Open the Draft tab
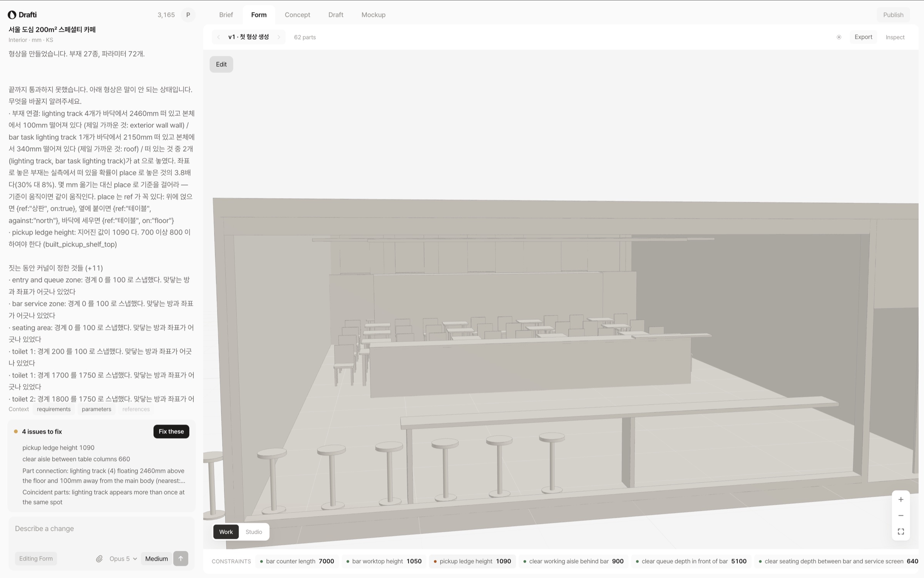Viewport: 924px width, 578px height. click(336, 15)
